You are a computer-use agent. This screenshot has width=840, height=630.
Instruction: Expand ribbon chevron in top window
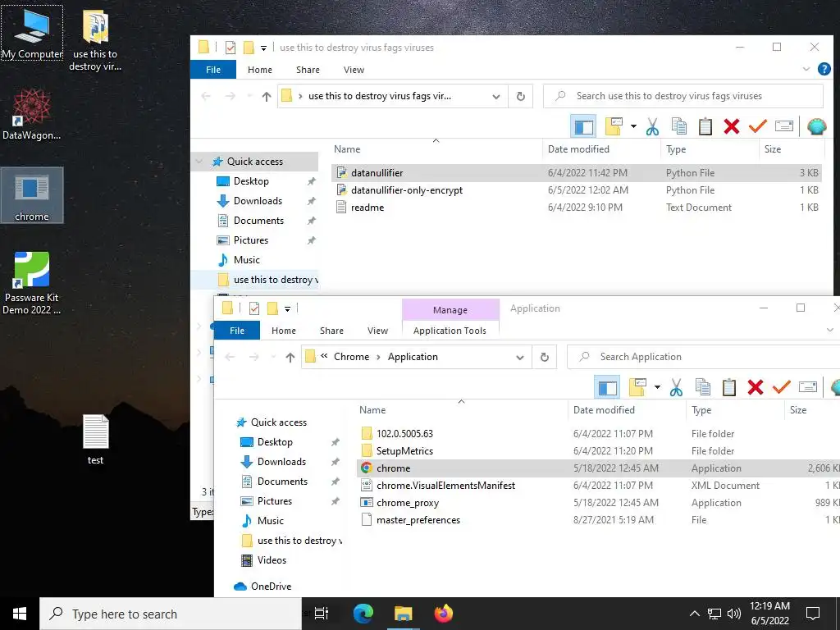[806, 69]
